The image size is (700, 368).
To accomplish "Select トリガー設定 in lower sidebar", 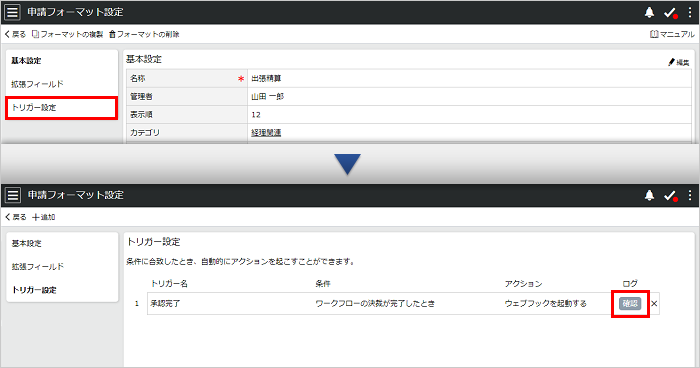I will 34,290.
